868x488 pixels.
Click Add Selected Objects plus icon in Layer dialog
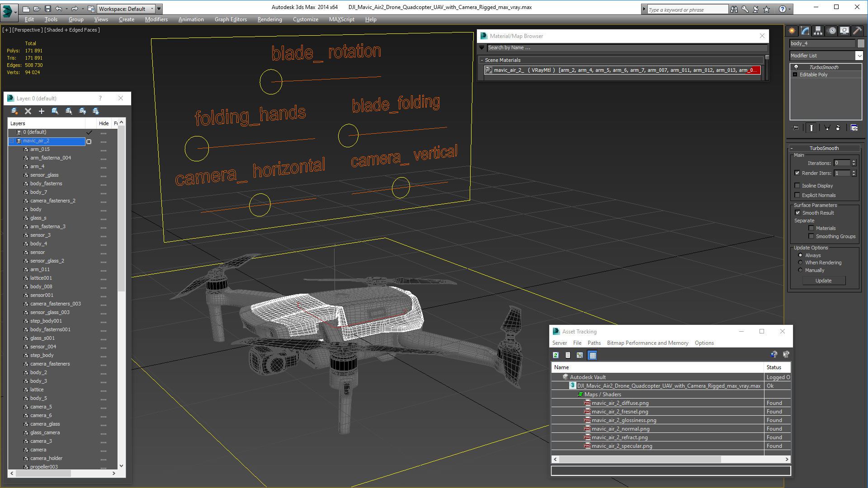42,111
